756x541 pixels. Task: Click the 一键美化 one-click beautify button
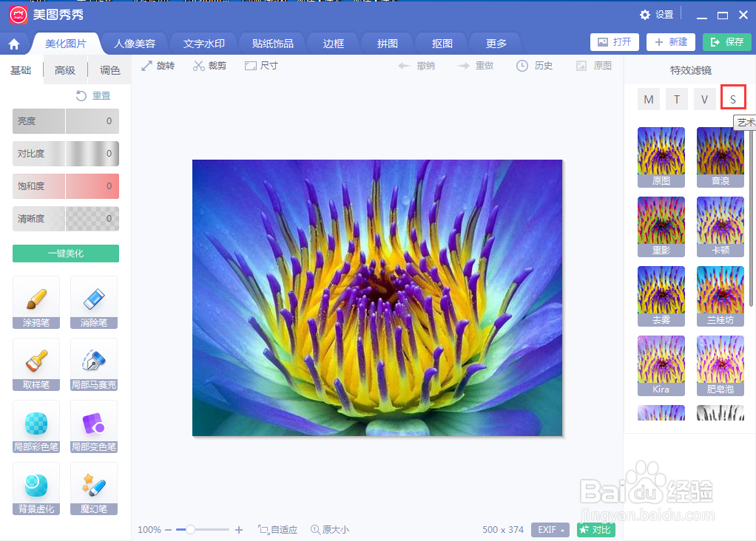pyautogui.click(x=66, y=253)
